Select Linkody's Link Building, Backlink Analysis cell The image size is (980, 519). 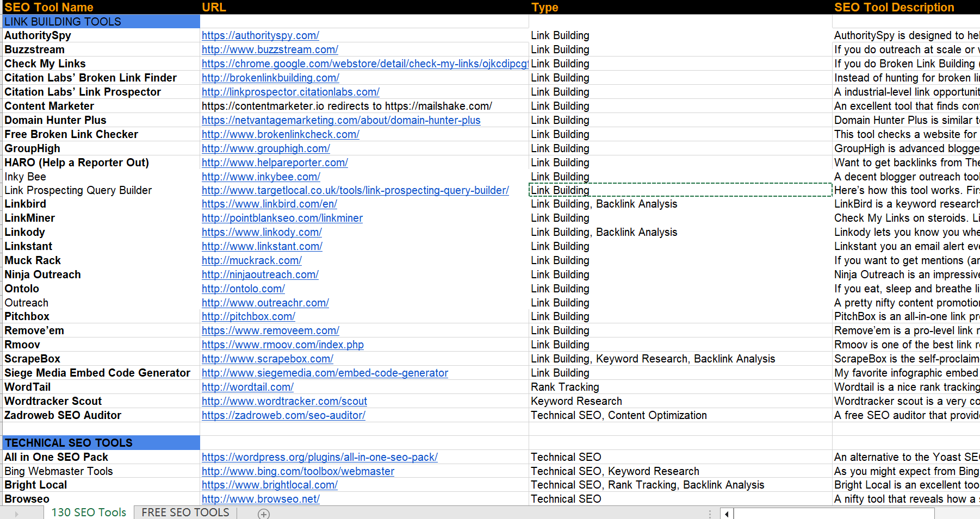[x=680, y=232]
